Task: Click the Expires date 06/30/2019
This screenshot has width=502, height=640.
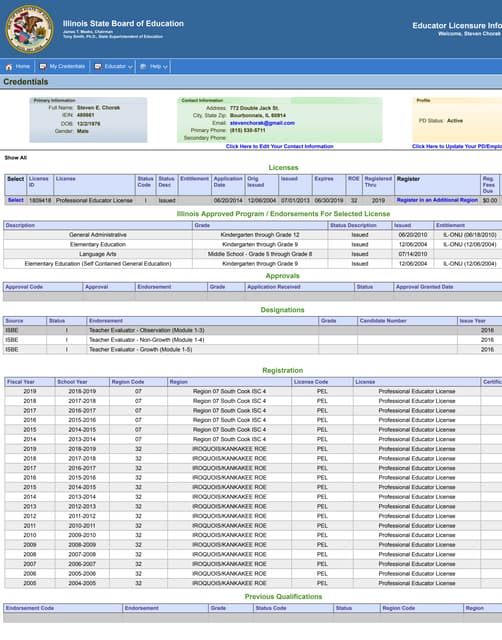Action: pyautogui.click(x=329, y=200)
